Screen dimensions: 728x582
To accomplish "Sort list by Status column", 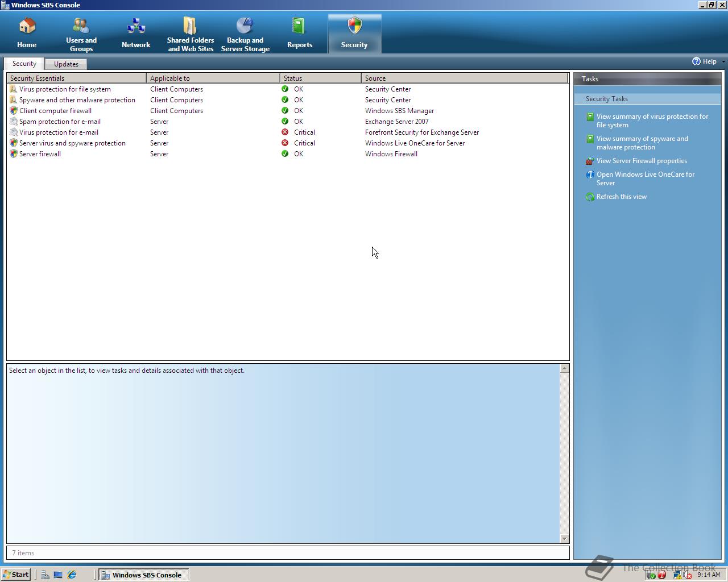I will pos(321,78).
